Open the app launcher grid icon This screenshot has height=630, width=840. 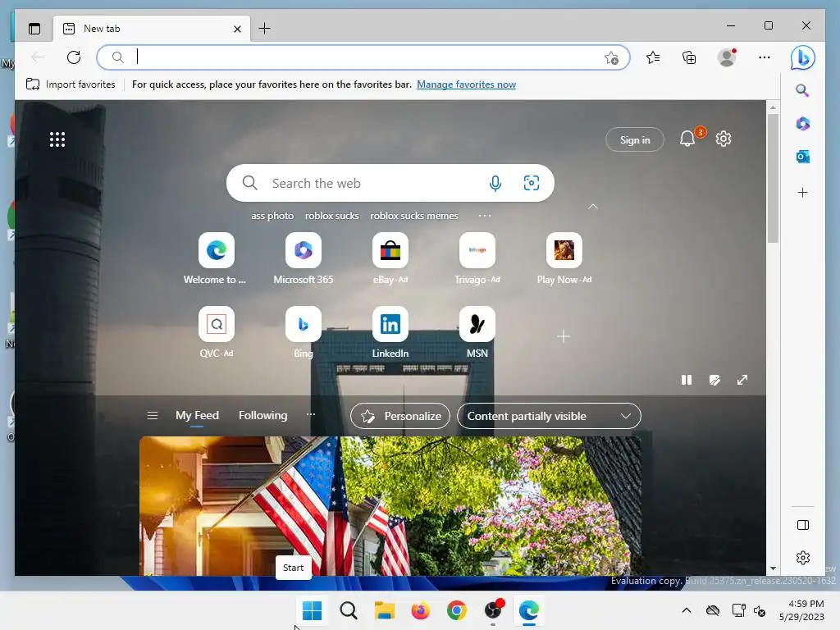pos(57,139)
